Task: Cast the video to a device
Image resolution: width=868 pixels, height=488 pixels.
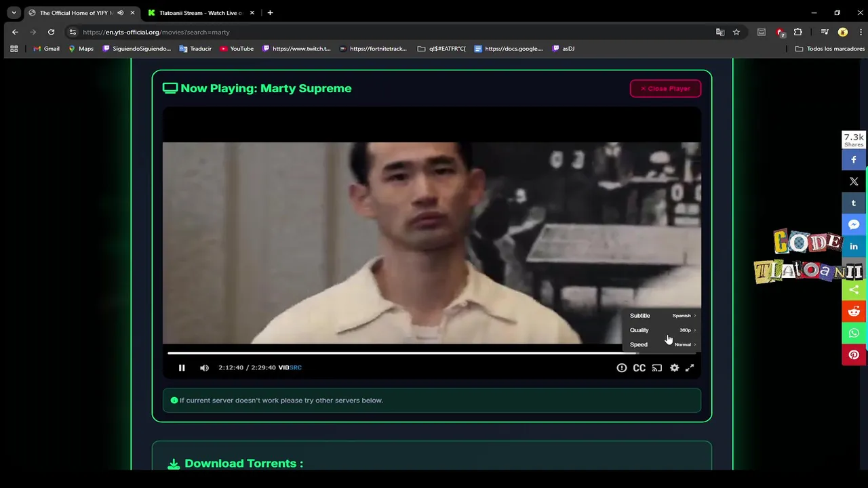Action: coord(657,367)
